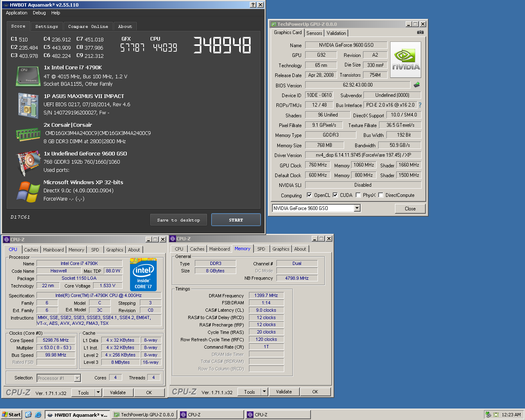The width and height of the screenshot is (525, 420).
Task: Click the GPU-Z title bar icon
Action: pyautogui.click(x=273, y=24)
